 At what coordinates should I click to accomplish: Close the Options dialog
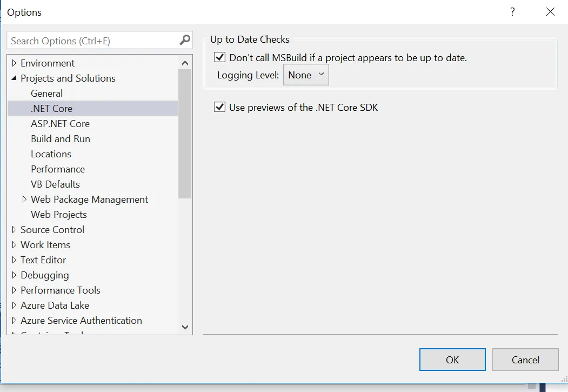click(550, 12)
